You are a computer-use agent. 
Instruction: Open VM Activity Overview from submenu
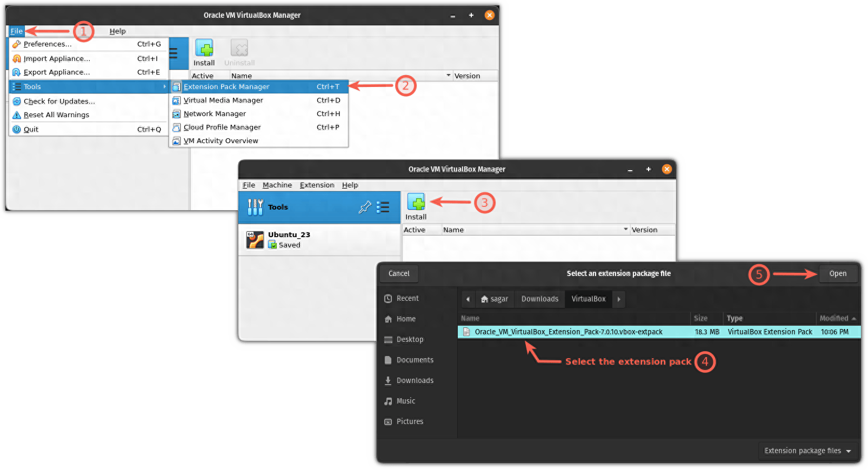click(259, 140)
